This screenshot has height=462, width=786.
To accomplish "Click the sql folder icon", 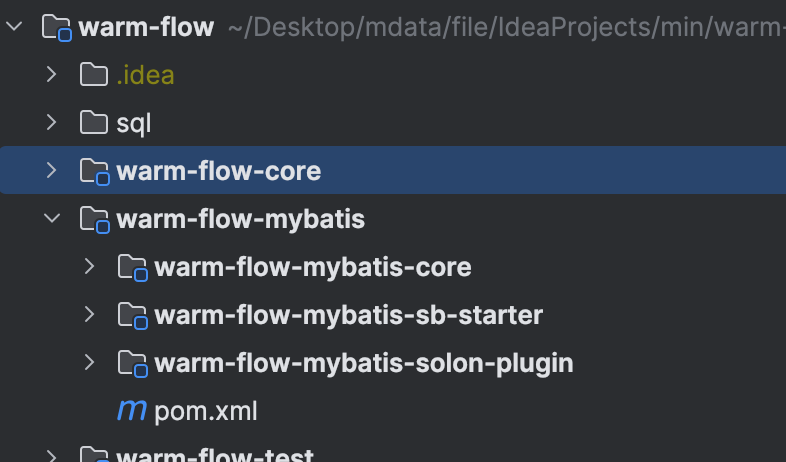I will click(x=94, y=123).
